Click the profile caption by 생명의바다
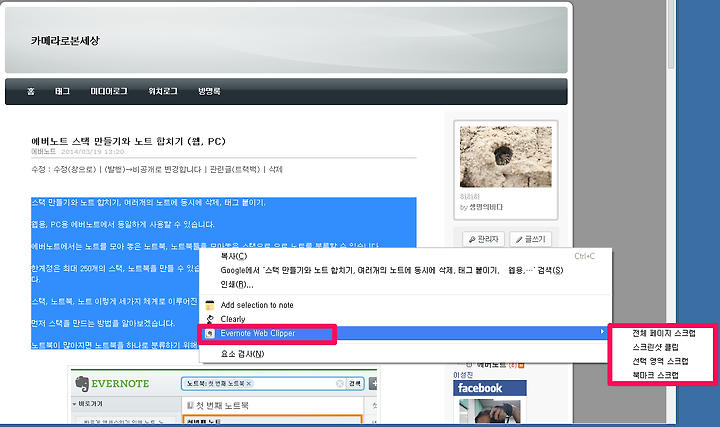The width and height of the screenshot is (720, 427). pyautogui.click(x=481, y=207)
